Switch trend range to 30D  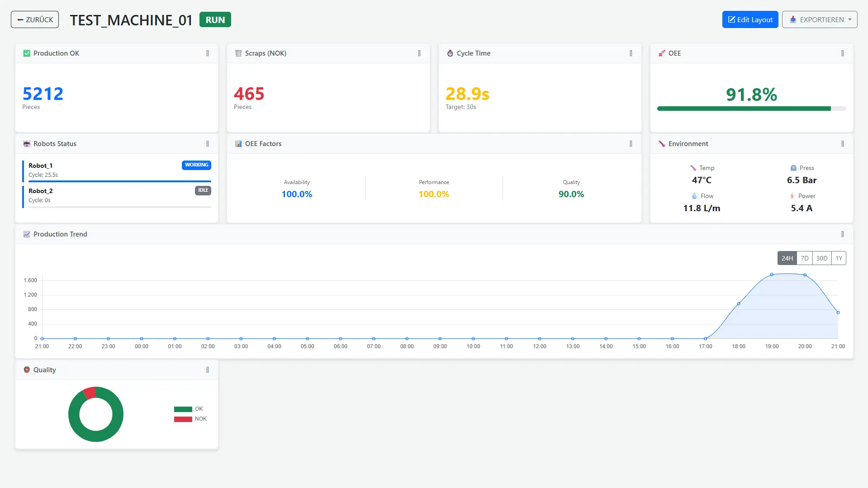[822, 258]
